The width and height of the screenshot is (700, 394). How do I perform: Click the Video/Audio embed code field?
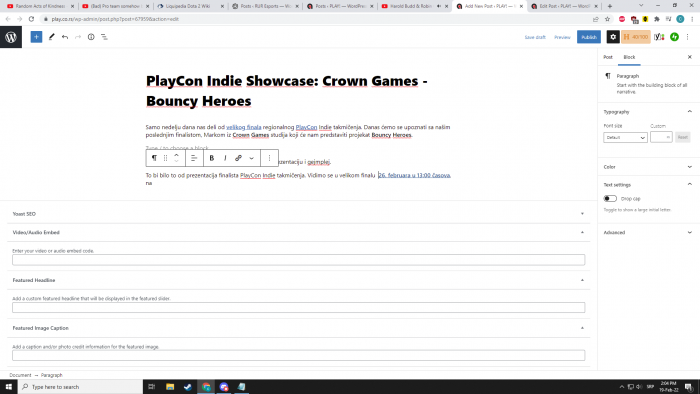[x=298, y=260]
